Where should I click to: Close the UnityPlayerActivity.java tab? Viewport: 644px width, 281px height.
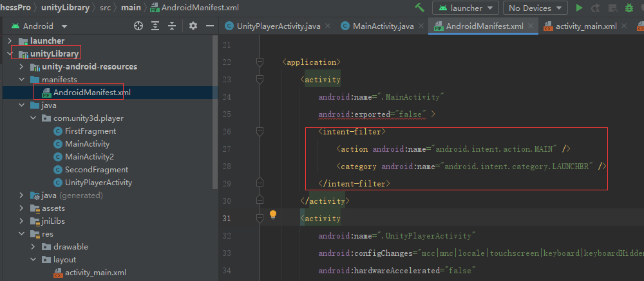(328, 26)
